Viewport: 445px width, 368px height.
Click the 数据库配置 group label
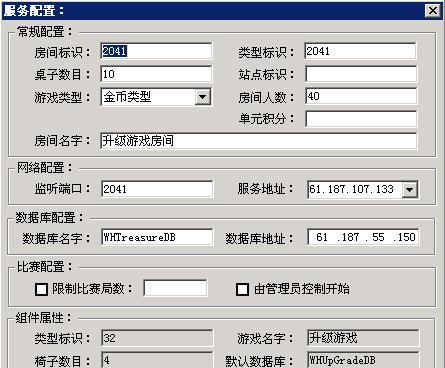(50, 218)
